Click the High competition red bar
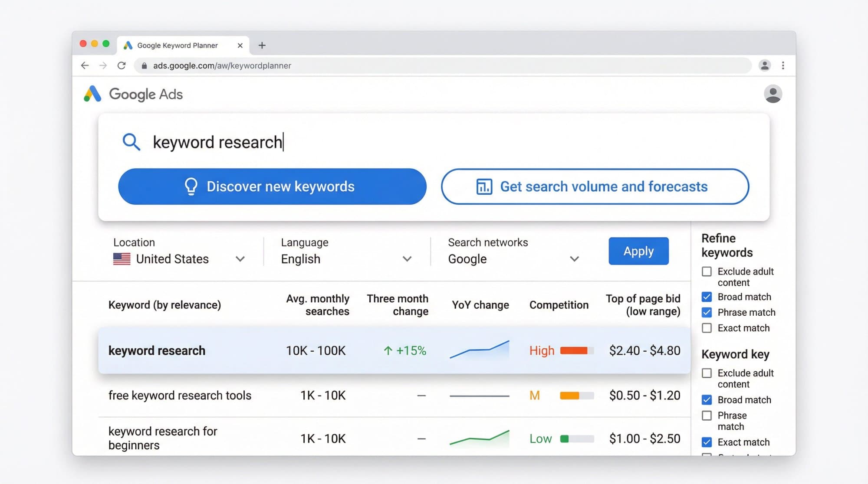 576,350
